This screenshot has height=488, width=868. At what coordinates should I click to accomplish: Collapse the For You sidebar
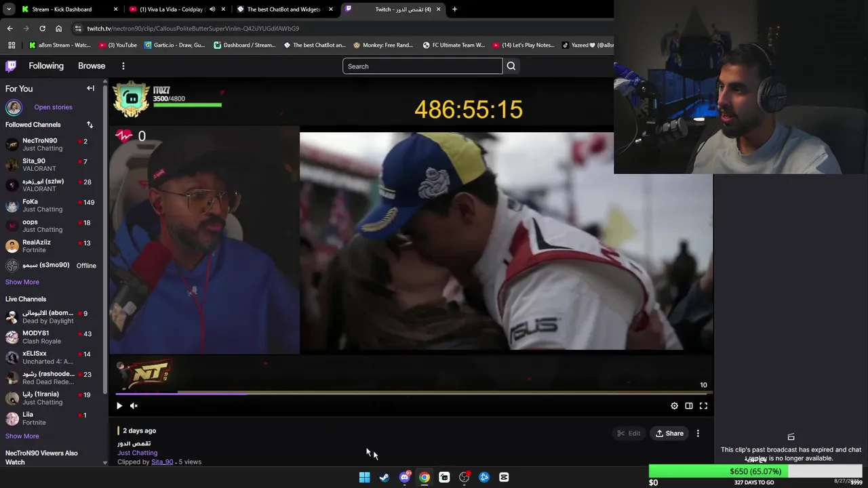point(90,88)
